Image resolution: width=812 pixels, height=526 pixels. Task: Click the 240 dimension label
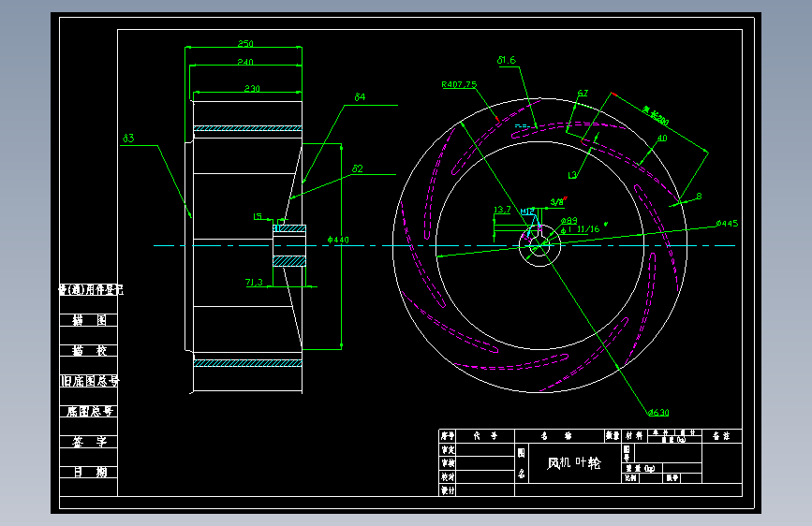pos(245,62)
